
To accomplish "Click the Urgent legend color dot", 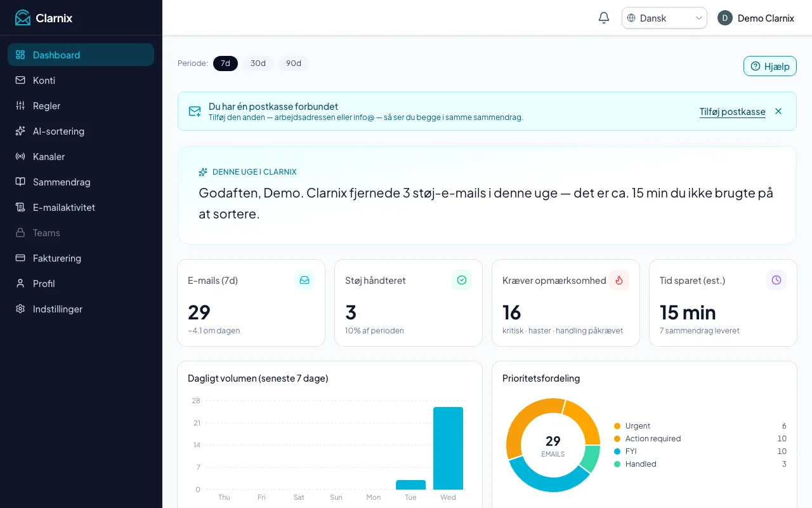I will pyautogui.click(x=617, y=426).
